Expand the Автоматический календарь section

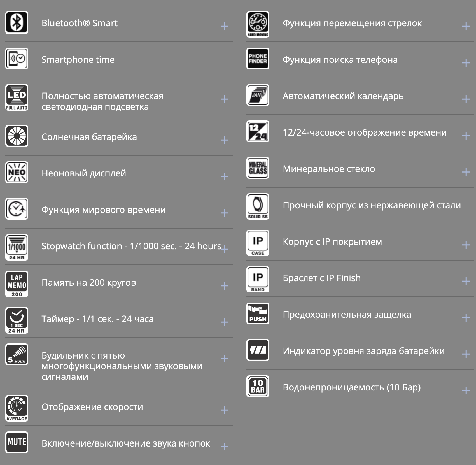[x=466, y=99]
